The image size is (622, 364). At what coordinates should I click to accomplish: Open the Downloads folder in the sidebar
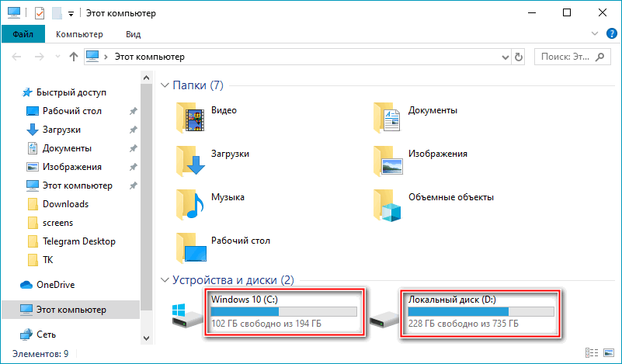(x=65, y=204)
